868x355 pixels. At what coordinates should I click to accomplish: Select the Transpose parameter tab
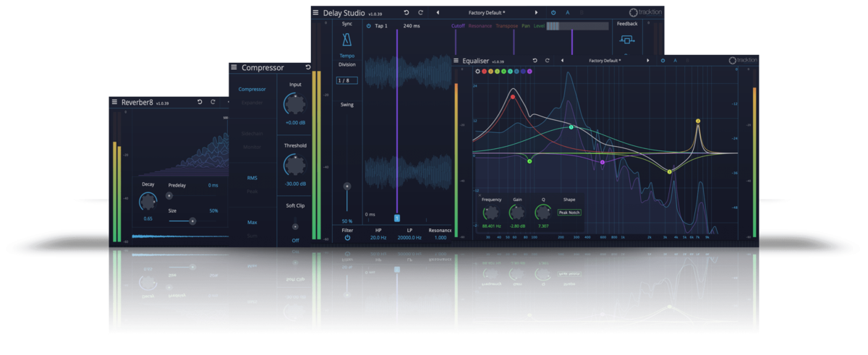coord(506,26)
